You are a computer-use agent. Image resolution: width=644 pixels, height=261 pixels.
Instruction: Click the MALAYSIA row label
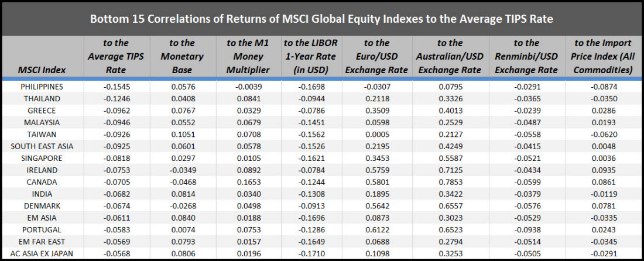(42, 123)
